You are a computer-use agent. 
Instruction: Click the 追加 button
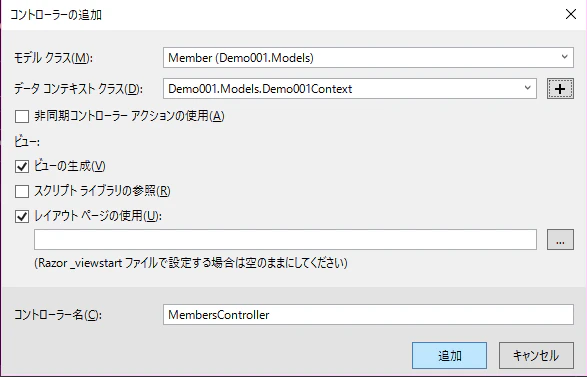[x=449, y=355]
